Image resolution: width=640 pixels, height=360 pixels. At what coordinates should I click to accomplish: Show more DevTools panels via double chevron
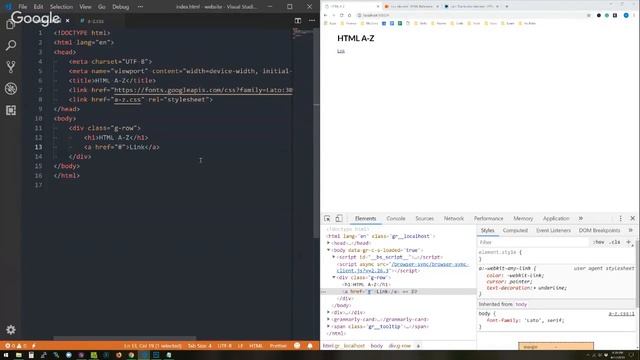coord(581,219)
